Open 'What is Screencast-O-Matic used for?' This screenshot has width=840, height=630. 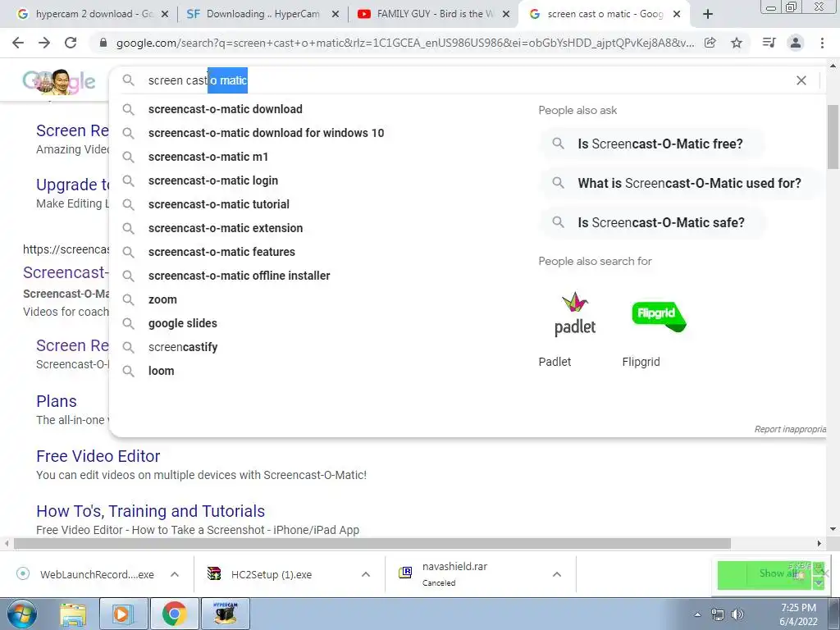[x=679, y=183]
